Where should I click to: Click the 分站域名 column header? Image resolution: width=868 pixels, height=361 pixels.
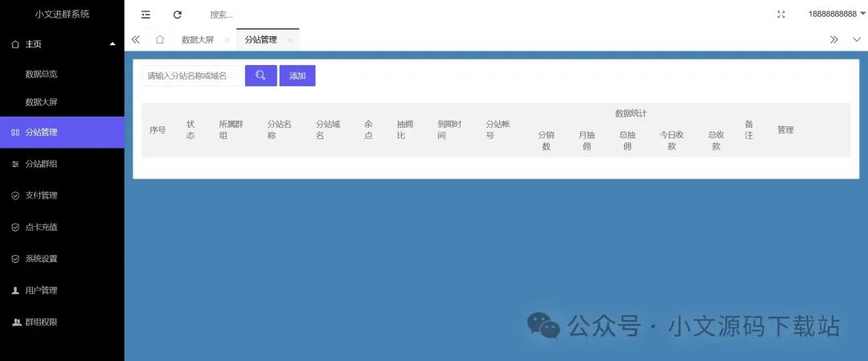point(328,130)
